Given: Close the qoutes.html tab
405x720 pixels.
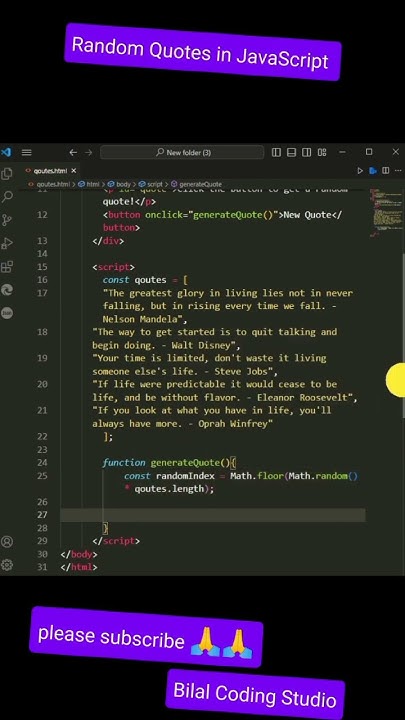Looking at the screenshot, I should 74,171.
